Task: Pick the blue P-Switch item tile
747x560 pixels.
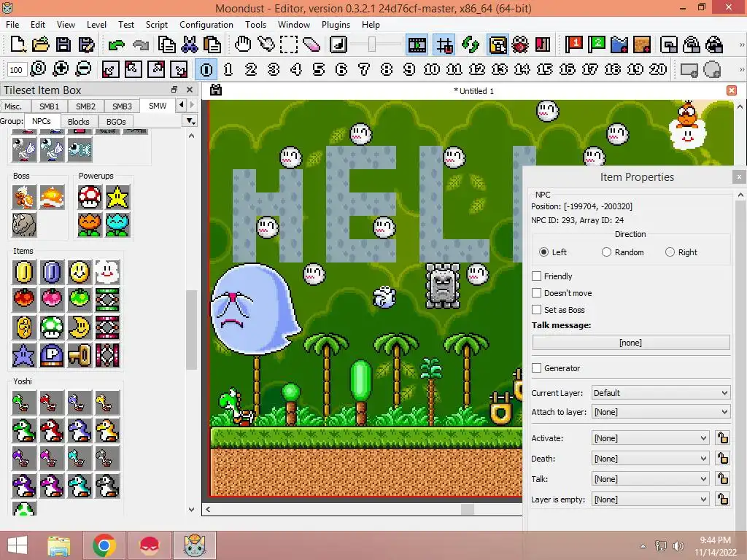Action: click(52, 355)
